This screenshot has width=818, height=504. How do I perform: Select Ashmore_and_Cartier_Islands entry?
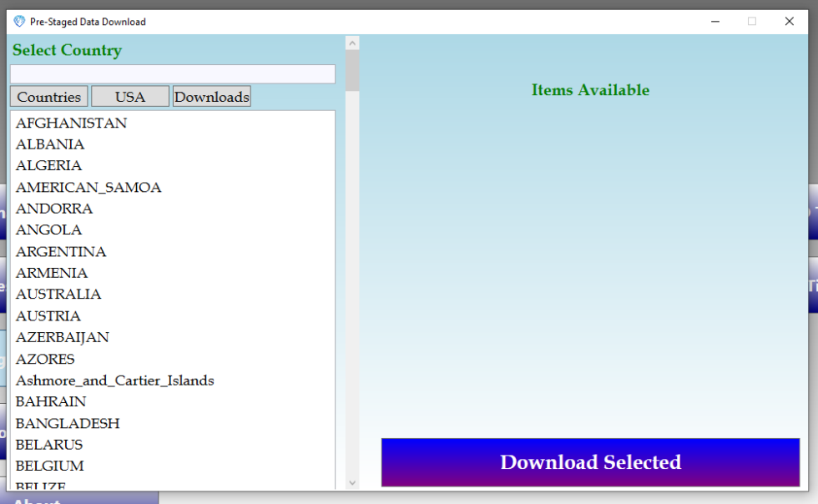(x=114, y=380)
